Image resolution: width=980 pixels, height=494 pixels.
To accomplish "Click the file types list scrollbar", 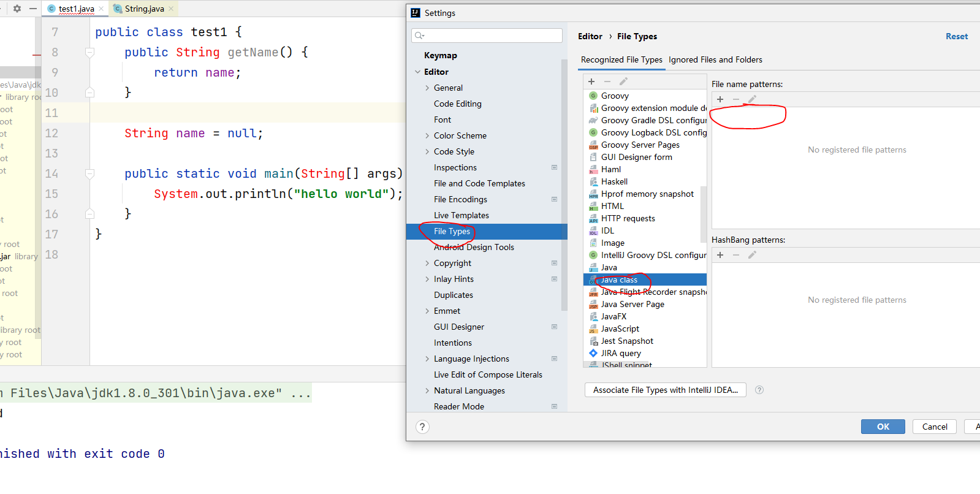I will point(704,215).
